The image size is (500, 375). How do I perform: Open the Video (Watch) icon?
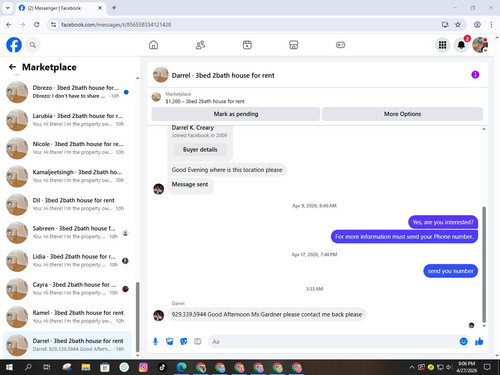point(247,45)
